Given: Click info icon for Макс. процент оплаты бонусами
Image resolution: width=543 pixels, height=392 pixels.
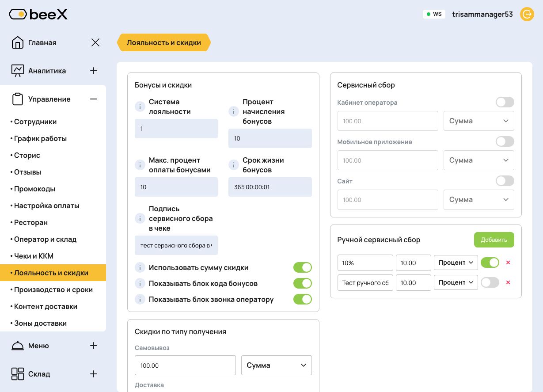Looking at the screenshot, I should click(140, 165).
